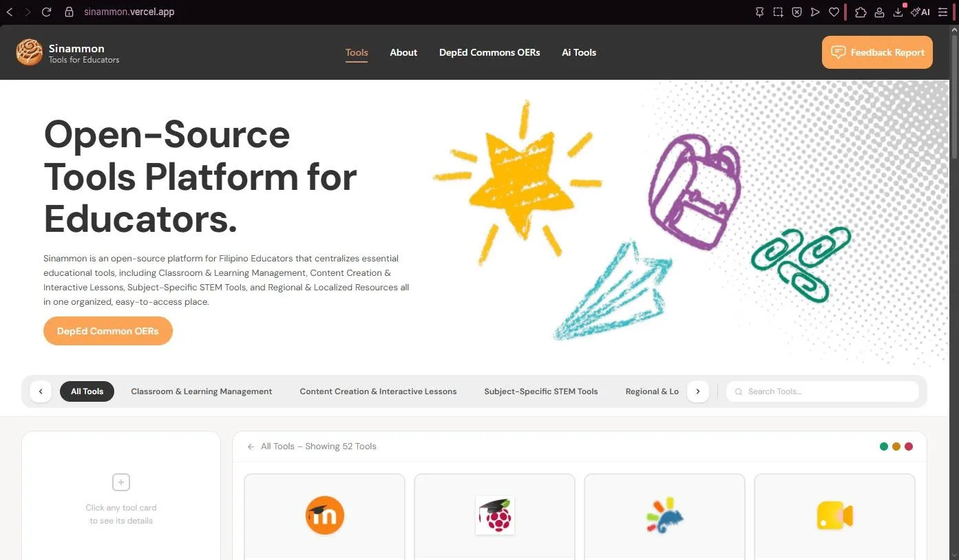Click the magnifier icon in Search Tools
The width and height of the screenshot is (959, 560).
pyautogui.click(x=739, y=391)
